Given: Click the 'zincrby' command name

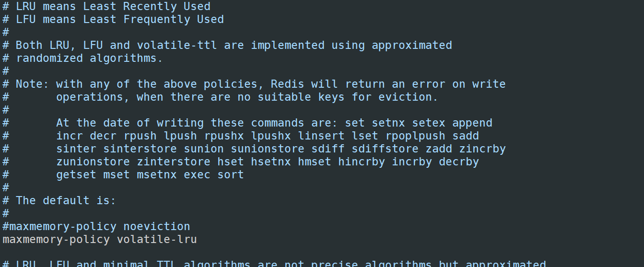Looking at the screenshot, I should pyautogui.click(x=482, y=149).
